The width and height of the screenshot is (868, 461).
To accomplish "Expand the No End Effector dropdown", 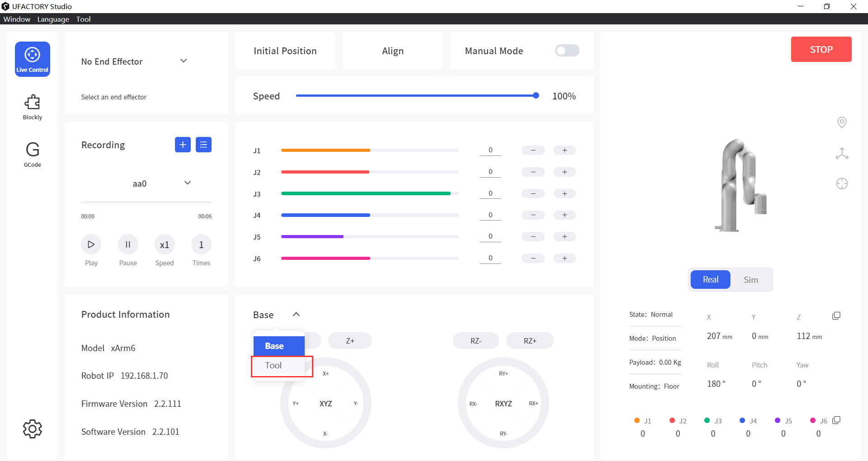I will [183, 61].
